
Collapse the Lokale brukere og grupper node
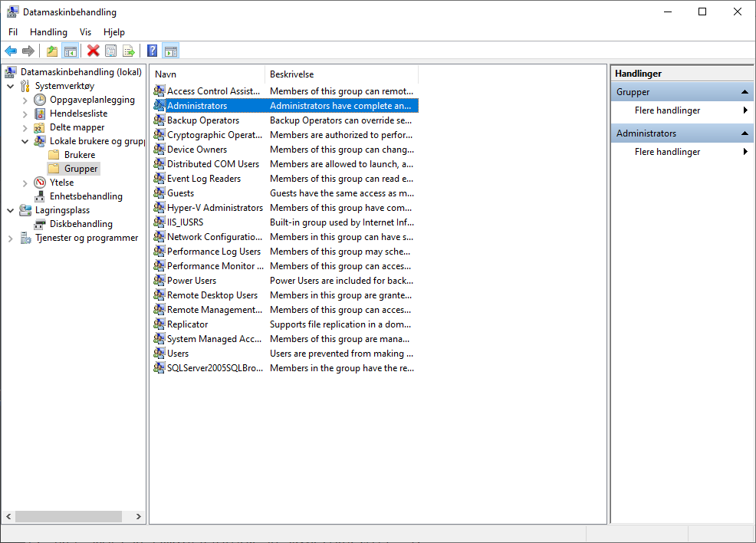pyautogui.click(x=25, y=141)
